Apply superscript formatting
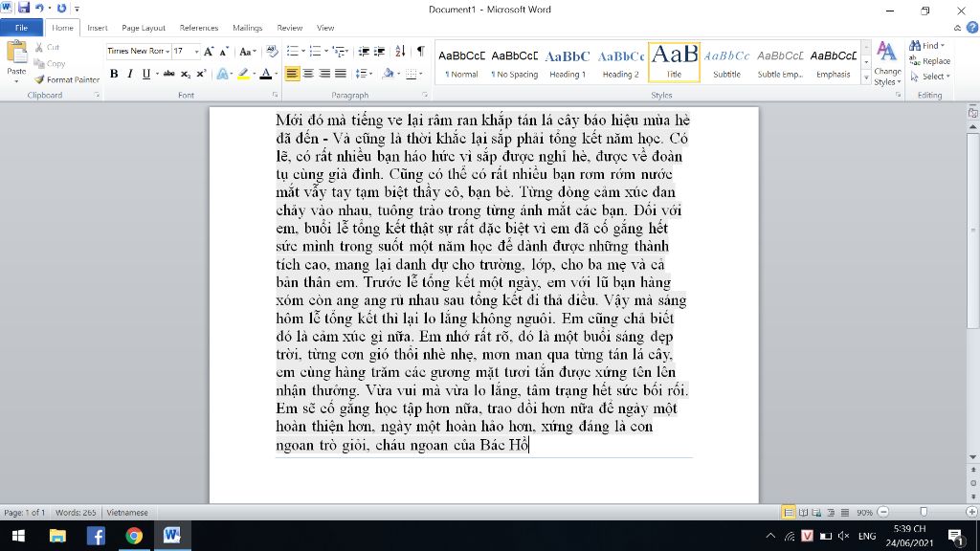980x551 pixels. point(201,74)
